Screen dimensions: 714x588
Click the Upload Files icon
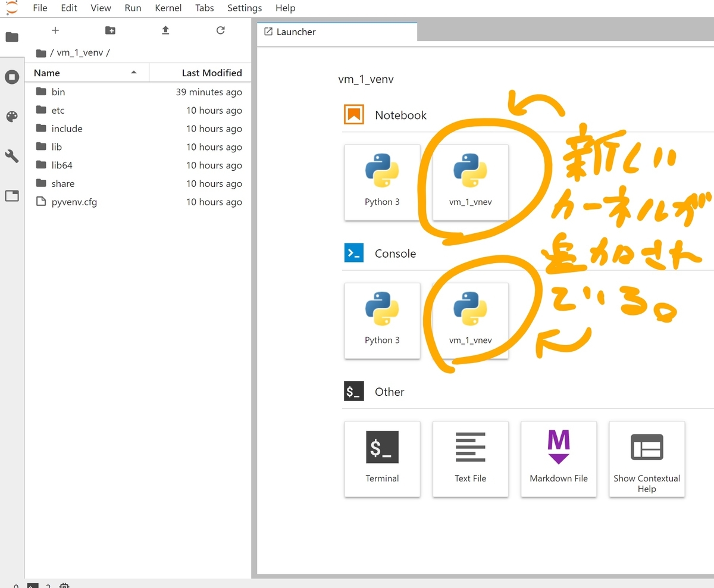pos(165,30)
